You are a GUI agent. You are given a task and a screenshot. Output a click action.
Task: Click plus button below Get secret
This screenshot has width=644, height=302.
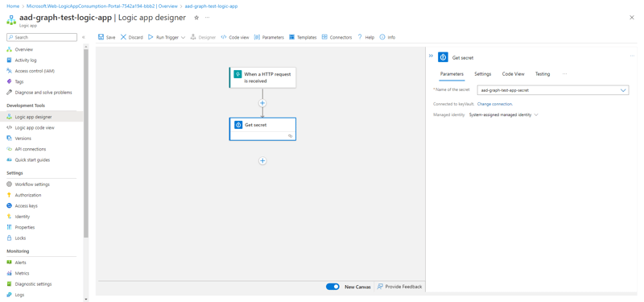pyautogui.click(x=262, y=161)
